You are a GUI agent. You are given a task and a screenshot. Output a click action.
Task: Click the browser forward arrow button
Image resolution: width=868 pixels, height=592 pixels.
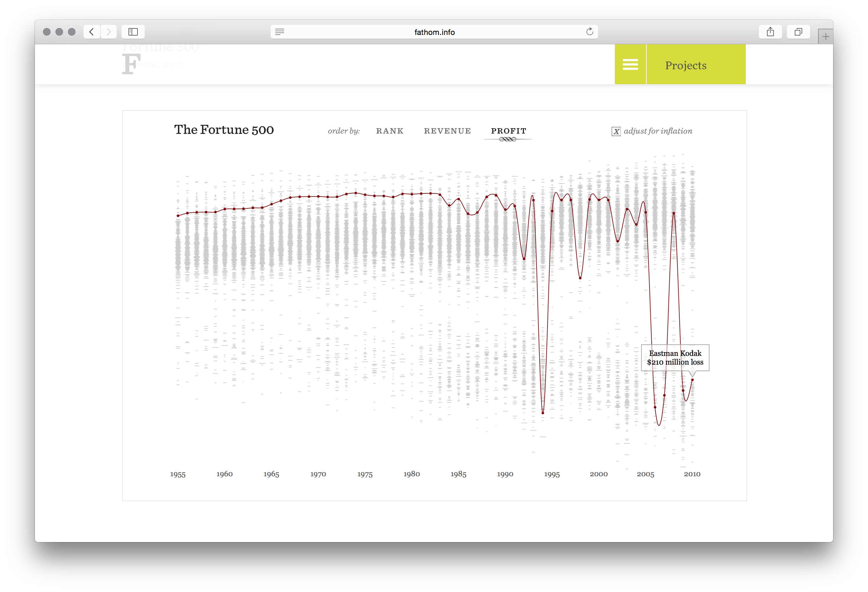109,32
